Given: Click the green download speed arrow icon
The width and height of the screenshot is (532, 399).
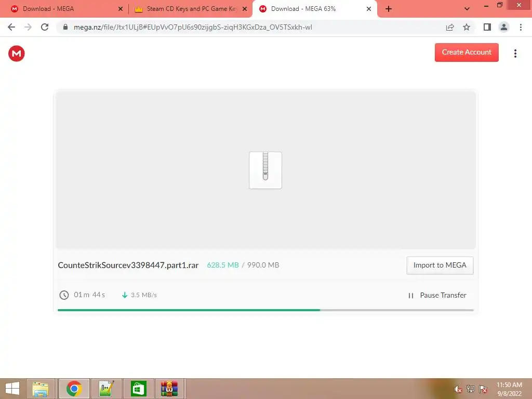Looking at the screenshot, I should pyautogui.click(x=125, y=295).
